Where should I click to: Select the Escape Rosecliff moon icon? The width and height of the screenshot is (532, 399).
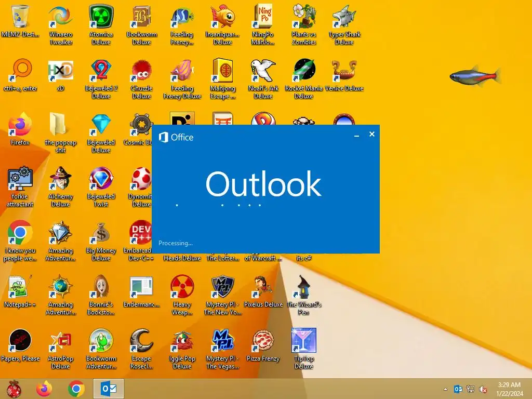point(141,340)
